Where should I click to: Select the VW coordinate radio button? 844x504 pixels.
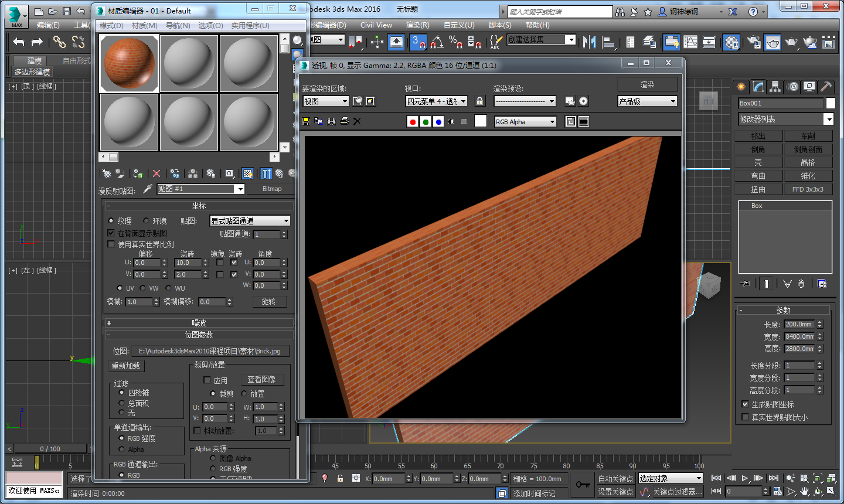142,288
